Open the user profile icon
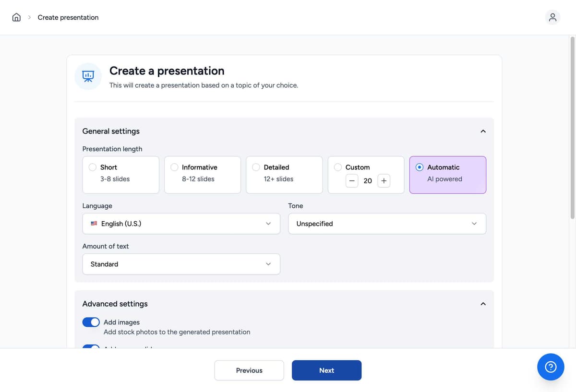 coord(553,17)
